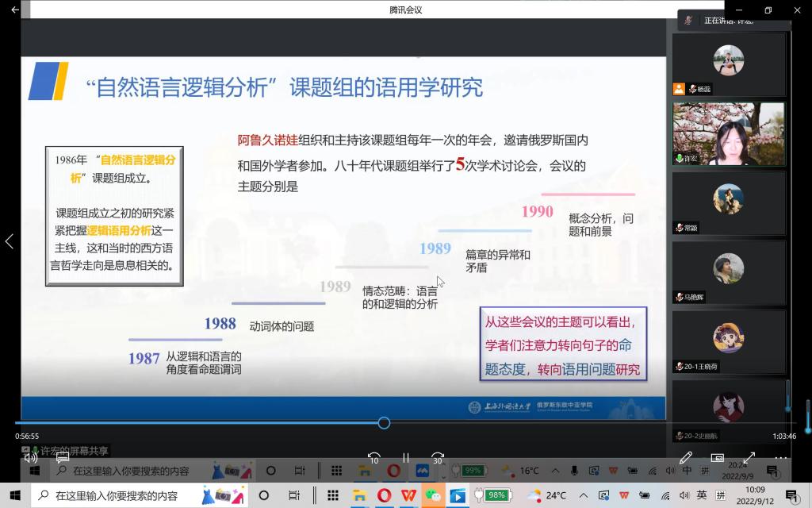Open the 10:09 clock calendar flyout
812x508 pixels.
pyautogui.click(x=754, y=495)
